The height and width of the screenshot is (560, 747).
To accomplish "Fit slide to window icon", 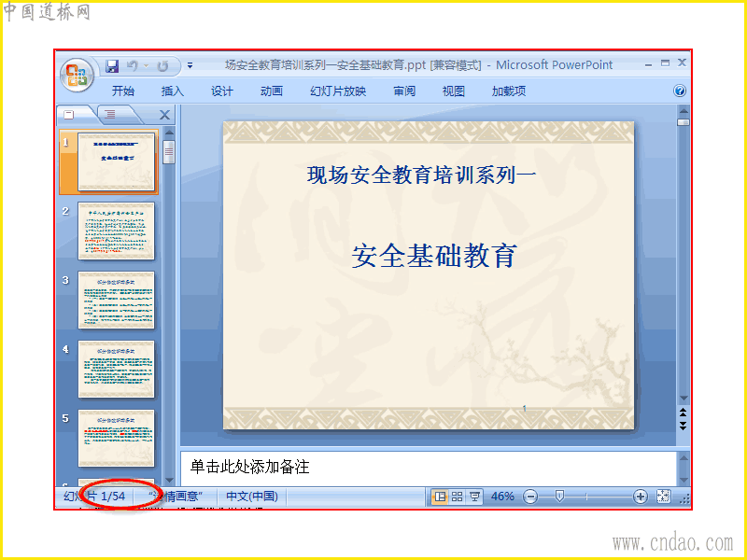I will coord(663,497).
